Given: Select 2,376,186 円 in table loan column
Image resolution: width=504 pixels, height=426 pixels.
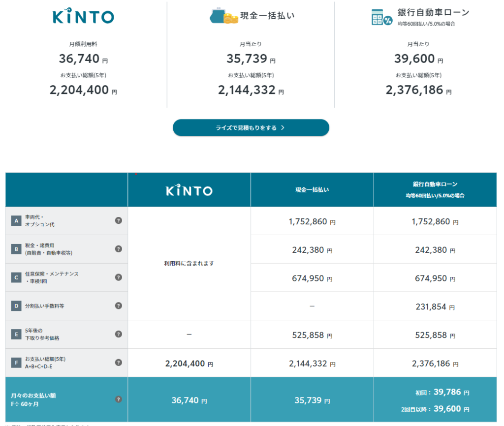Looking at the screenshot, I should 435,364.
